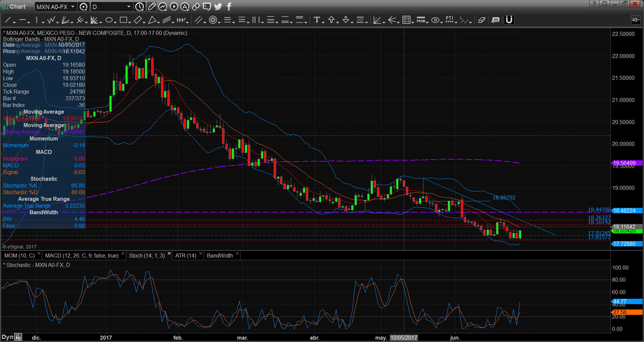Select the fan lines tool

[x=65, y=20]
